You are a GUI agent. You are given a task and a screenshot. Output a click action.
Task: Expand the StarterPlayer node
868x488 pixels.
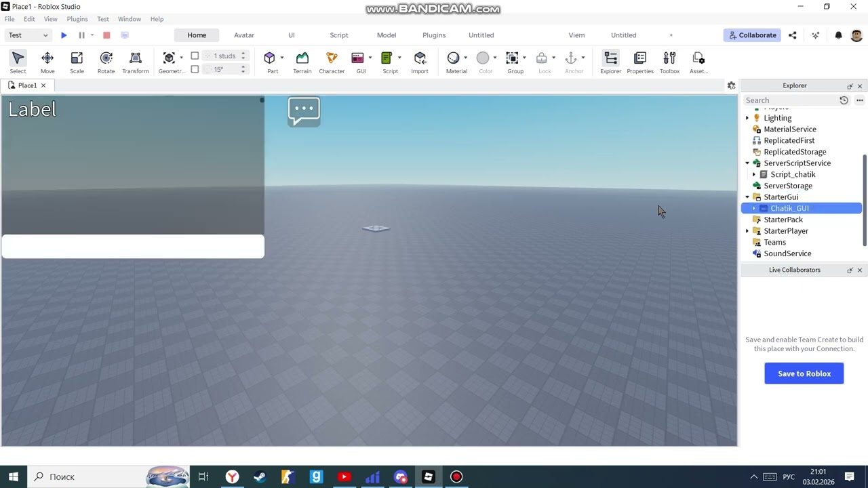747,231
